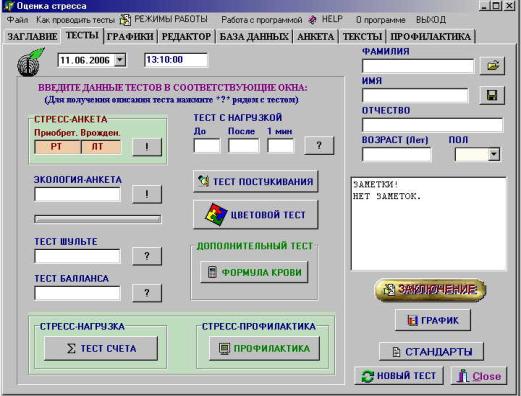Click the НЕТ ЗАМЕТОК text line
The height and width of the screenshot is (396, 521).
387,196
